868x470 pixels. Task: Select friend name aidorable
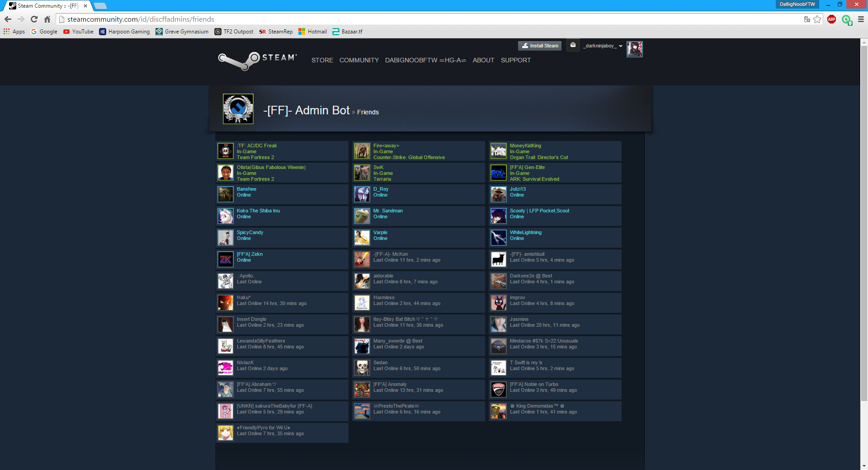coord(383,276)
